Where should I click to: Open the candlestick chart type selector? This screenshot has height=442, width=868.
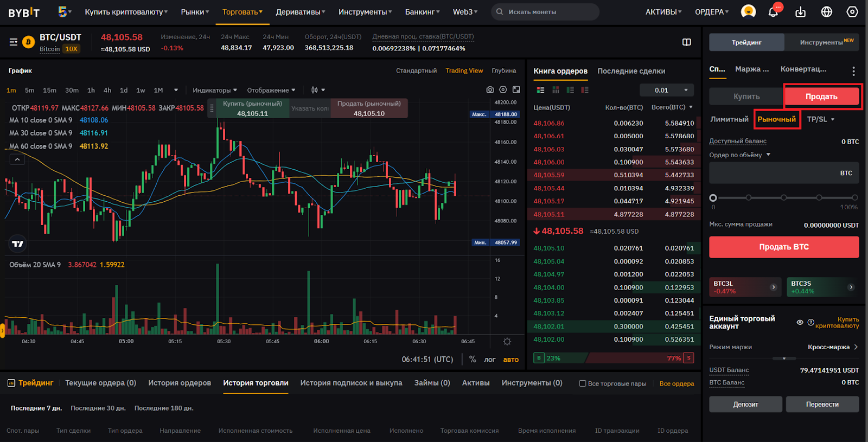click(x=318, y=90)
